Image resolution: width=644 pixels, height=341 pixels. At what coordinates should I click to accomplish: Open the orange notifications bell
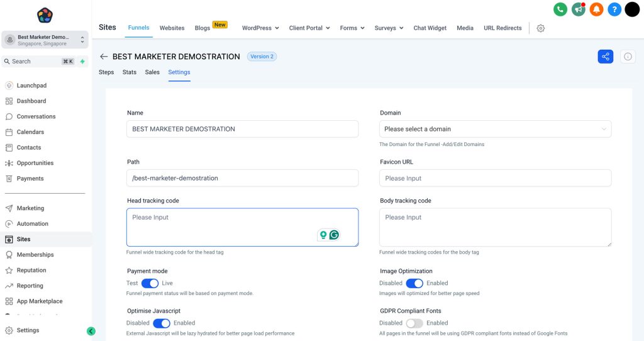[x=596, y=9]
